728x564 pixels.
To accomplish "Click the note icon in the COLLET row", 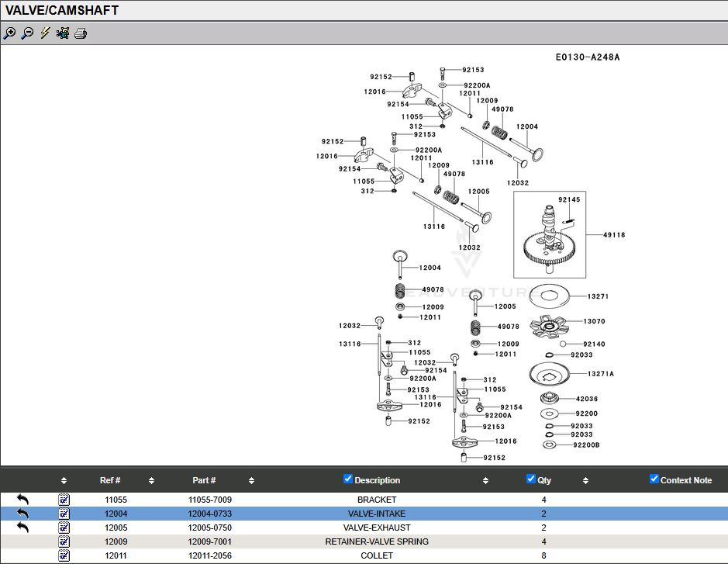I will (x=64, y=555).
